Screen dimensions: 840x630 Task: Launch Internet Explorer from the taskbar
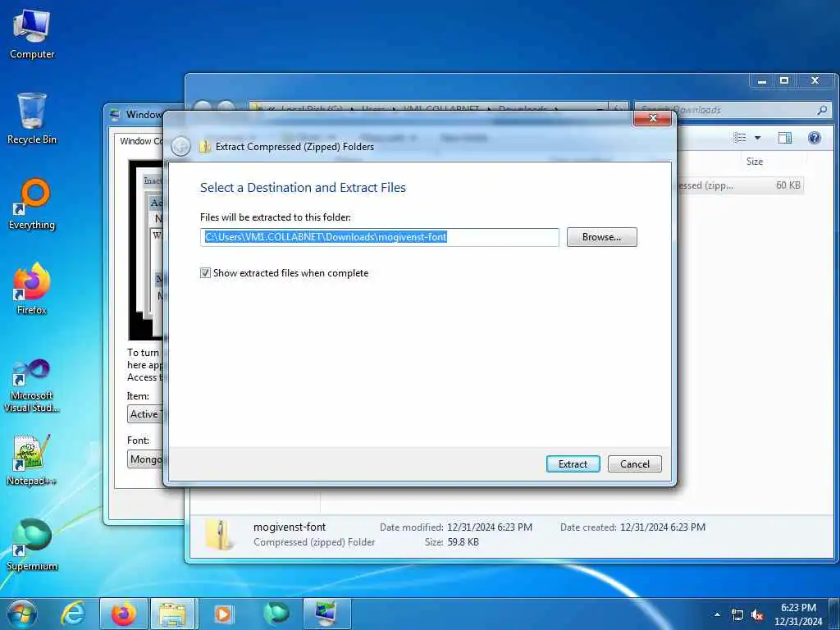click(x=72, y=614)
